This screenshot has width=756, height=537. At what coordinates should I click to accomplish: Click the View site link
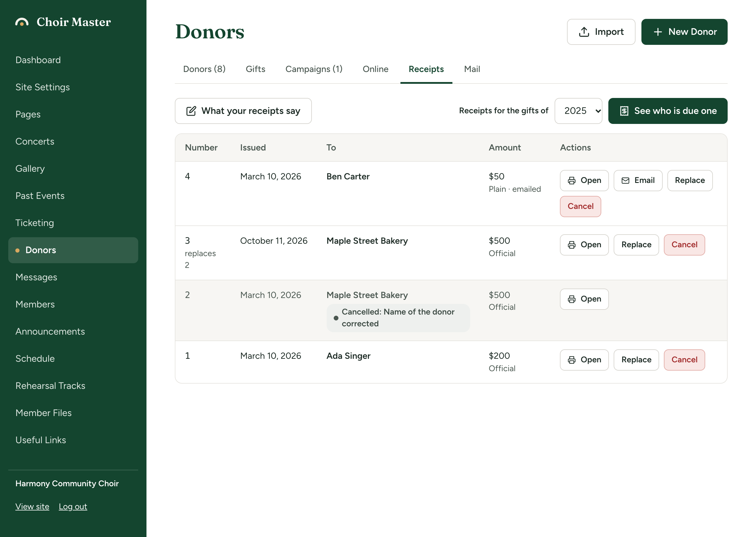pyautogui.click(x=32, y=507)
